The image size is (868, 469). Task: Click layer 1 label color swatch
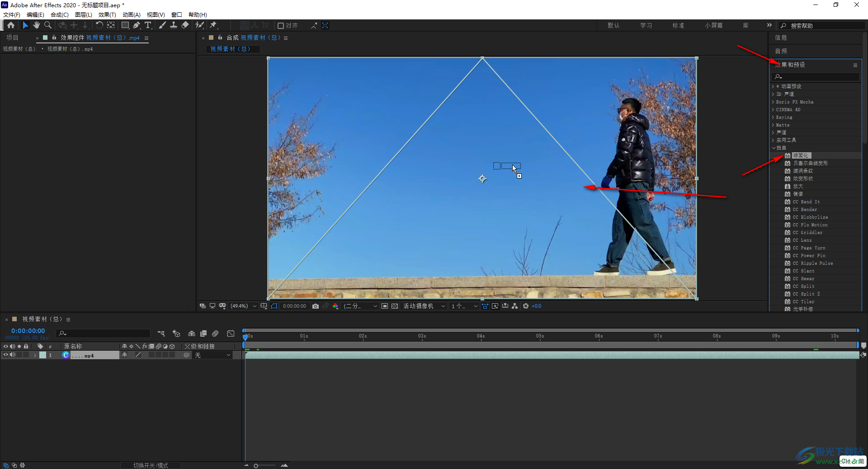click(x=42, y=355)
